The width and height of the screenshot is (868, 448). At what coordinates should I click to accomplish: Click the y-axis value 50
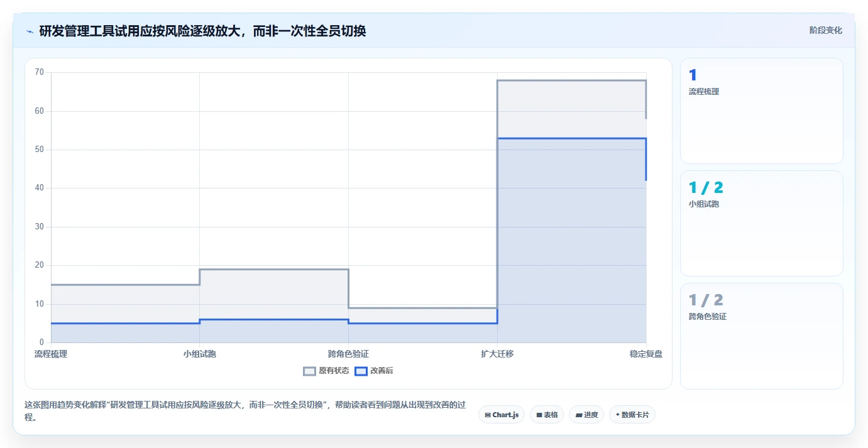tap(39, 150)
